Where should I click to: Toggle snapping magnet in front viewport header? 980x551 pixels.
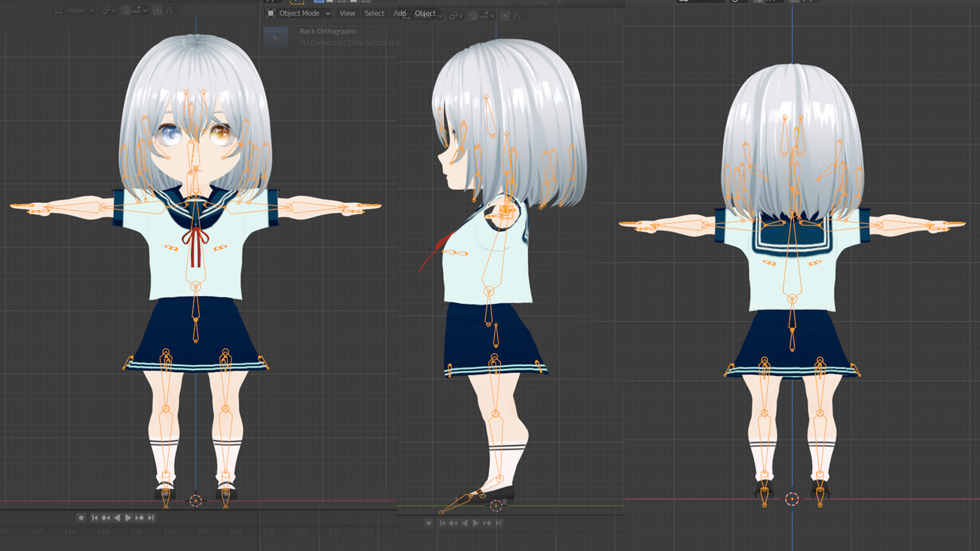pos(125,10)
